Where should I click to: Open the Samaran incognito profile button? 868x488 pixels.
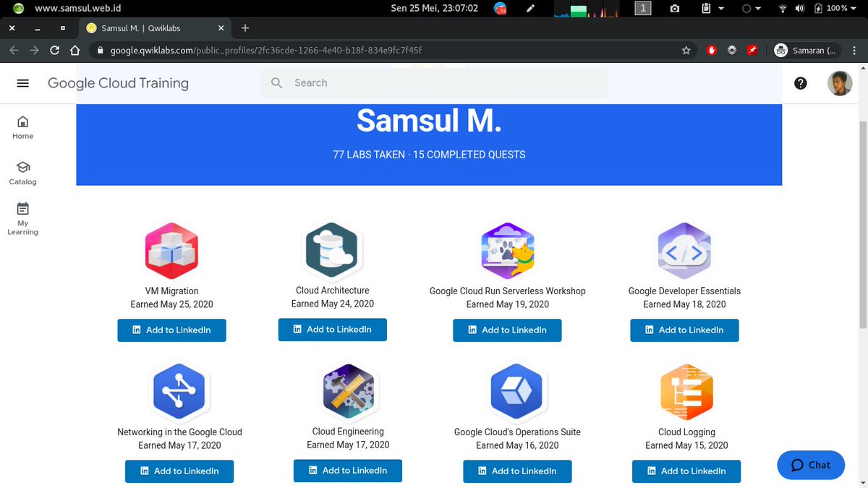point(807,51)
